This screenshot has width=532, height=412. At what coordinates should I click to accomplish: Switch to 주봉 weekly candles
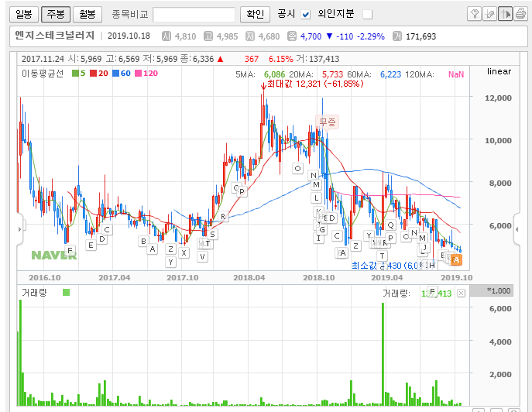[x=56, y=14]
